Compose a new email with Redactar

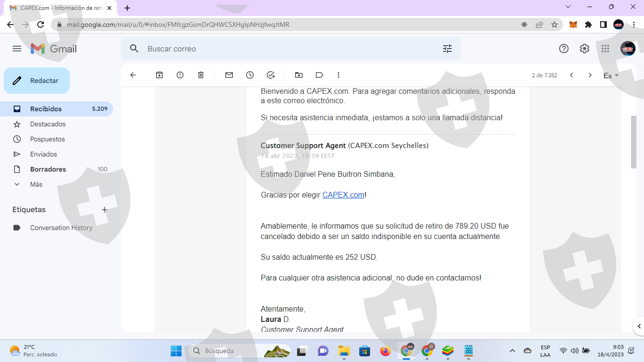coord(37,81)
